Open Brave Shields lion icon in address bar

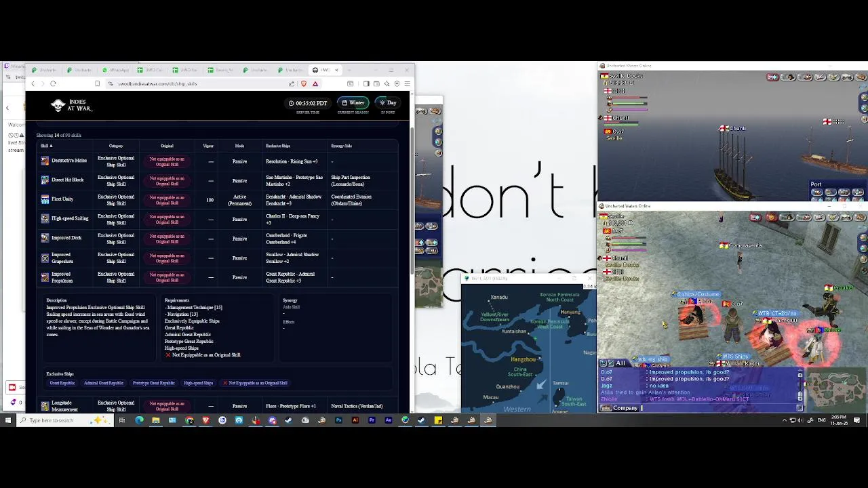pyautogui.click(x=304, y=83)
